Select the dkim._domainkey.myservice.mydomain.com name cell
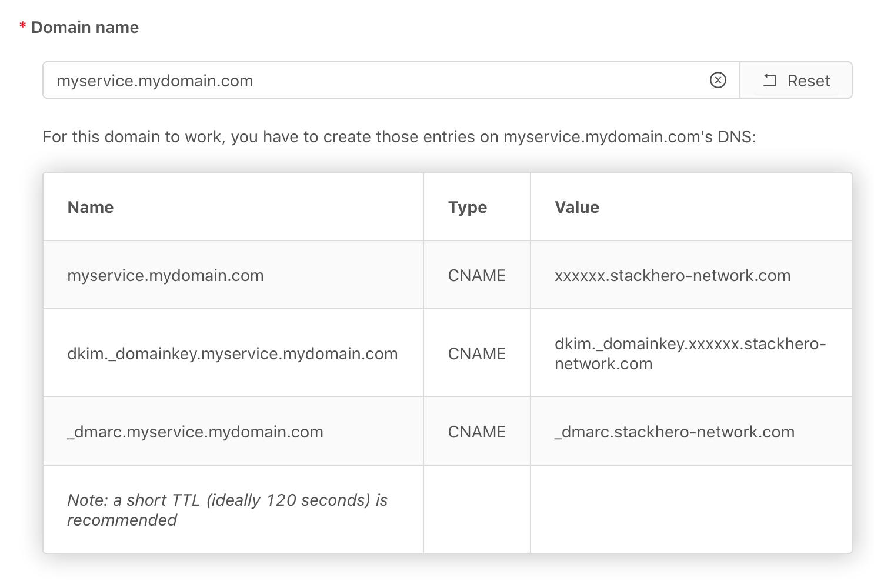Screen dimensions: 874x588 232,353
